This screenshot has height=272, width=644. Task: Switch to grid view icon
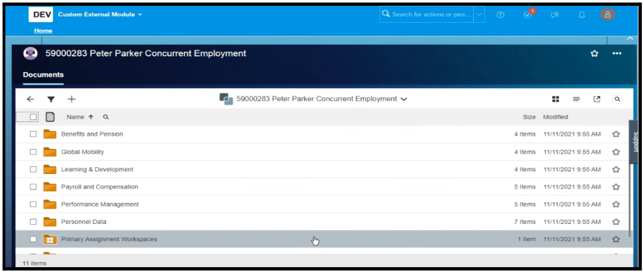tap(556, 99)
